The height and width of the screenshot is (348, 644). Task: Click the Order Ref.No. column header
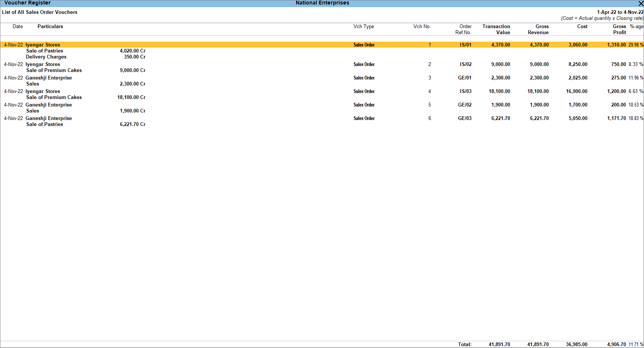[x=464, y=30]
